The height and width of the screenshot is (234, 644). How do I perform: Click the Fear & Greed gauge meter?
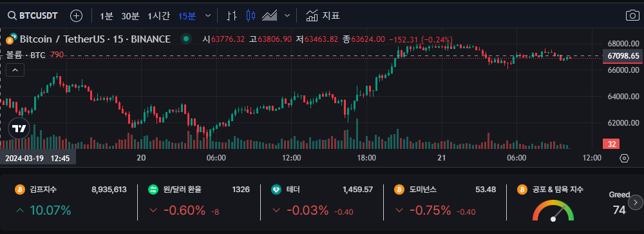tap(553, 210)
